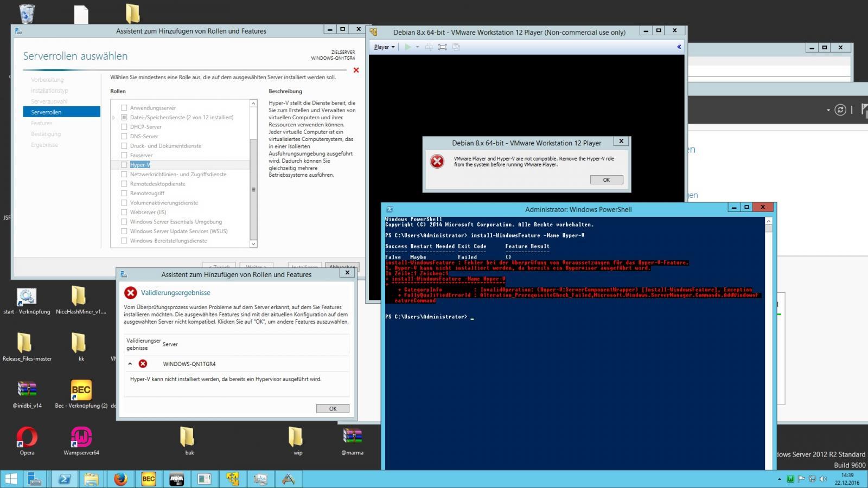Select the Windows-Bereitstellungsdienste row
868x488 pixels.
click(168, 241)
